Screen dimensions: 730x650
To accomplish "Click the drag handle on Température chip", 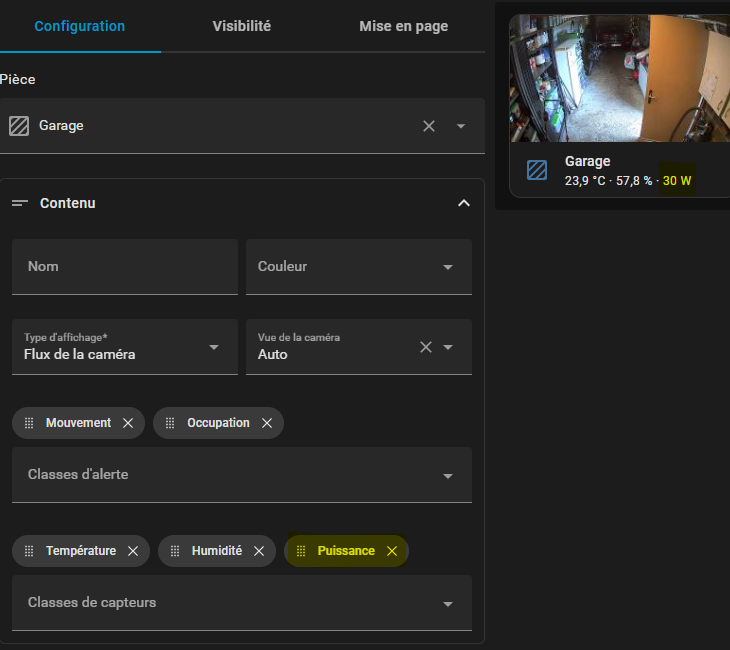I will (29, 551).
